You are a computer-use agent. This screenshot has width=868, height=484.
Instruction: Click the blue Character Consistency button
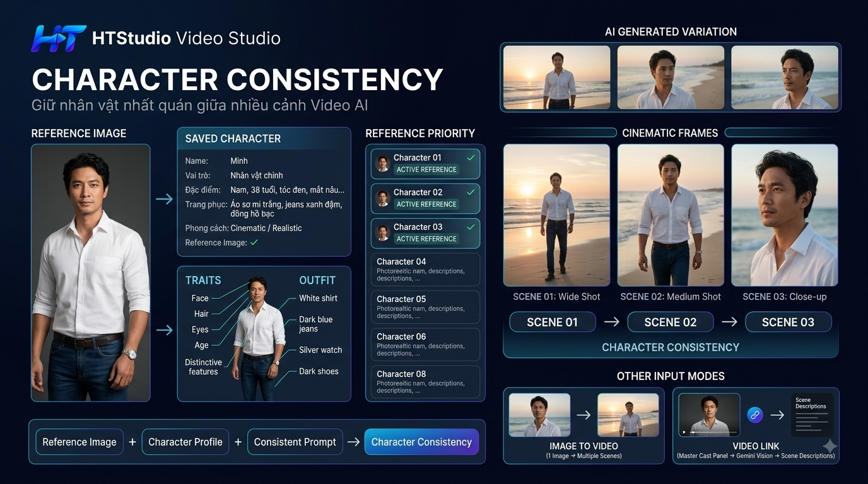point(421,442)
